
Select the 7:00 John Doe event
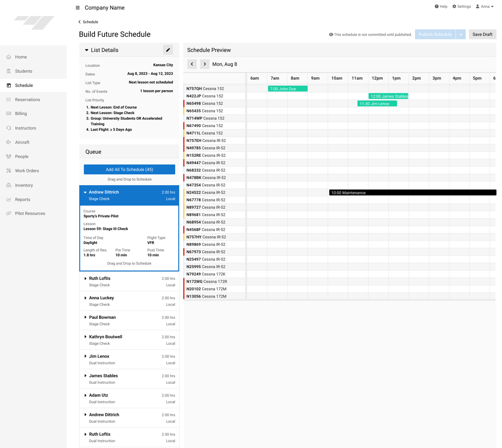click(x=287, y=89)
